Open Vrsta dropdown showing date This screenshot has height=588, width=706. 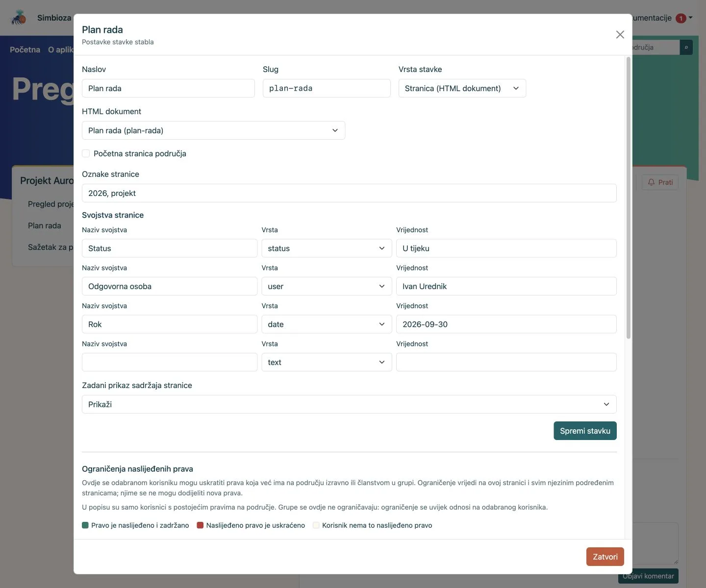[327, 324]
